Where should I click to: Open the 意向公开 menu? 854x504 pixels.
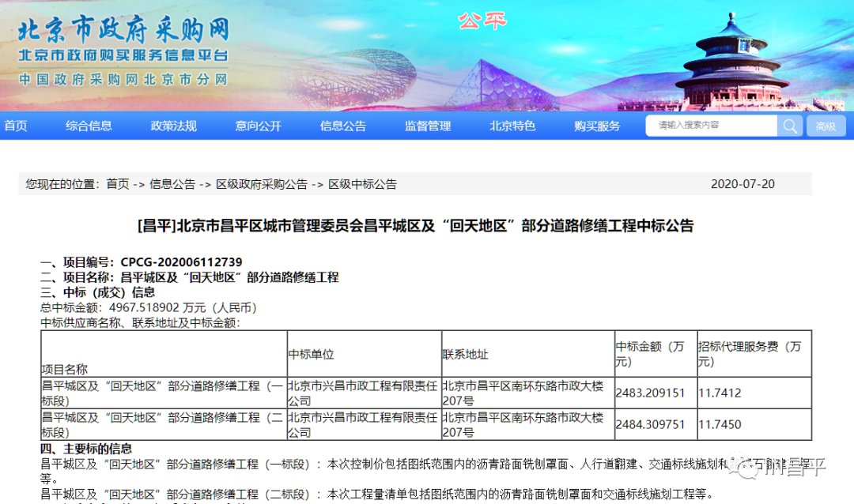coord(258,126)
